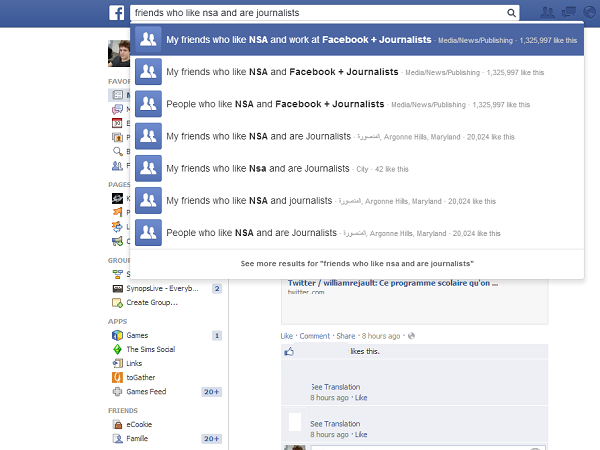This screenshot has width=600, height=450.
Task: Click 'See more results for' search link
Action: 357,264
